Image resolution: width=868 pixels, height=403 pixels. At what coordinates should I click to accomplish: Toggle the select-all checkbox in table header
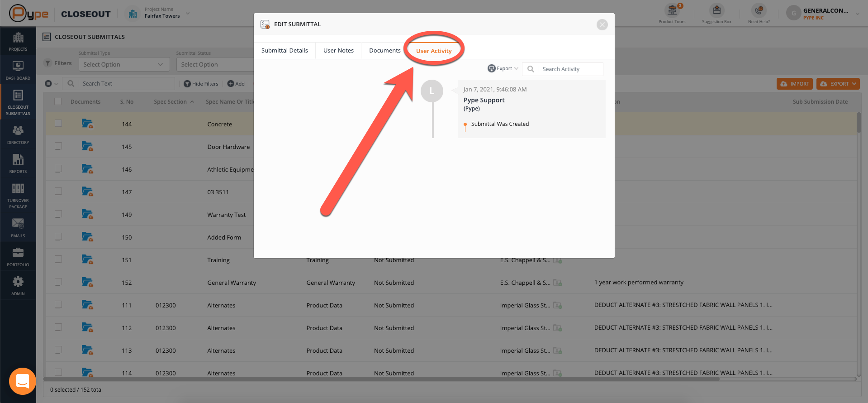point(58,101)
